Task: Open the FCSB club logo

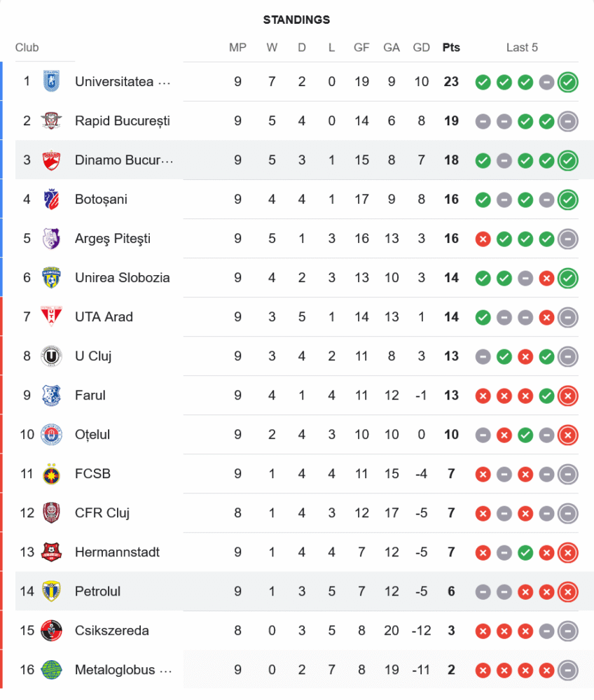Action: pyautogui.click(x=50, y=474)
